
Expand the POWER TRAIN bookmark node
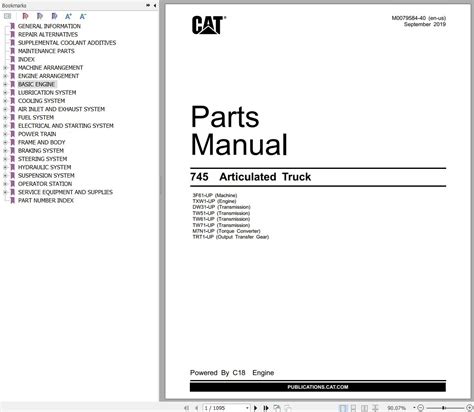pos(5,134)
